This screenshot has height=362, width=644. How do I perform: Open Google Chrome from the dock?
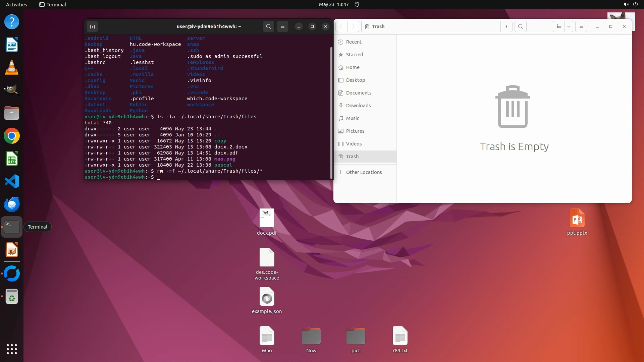coord(12,136)
